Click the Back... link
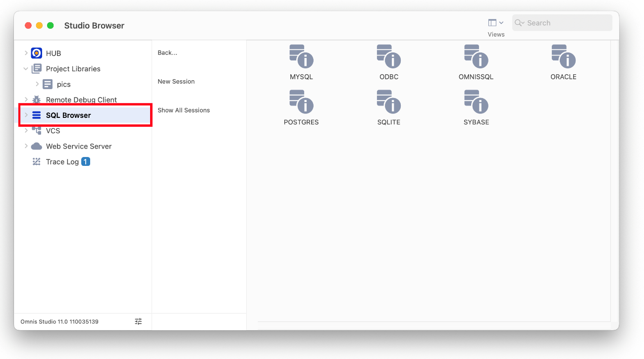 click(x=167, y=52)
